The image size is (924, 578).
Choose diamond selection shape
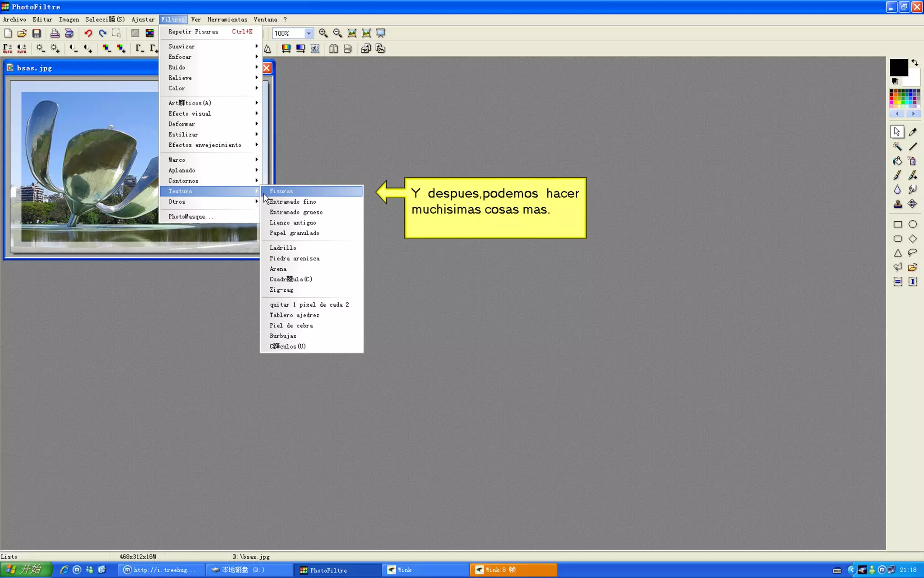[x=913, y=239]
